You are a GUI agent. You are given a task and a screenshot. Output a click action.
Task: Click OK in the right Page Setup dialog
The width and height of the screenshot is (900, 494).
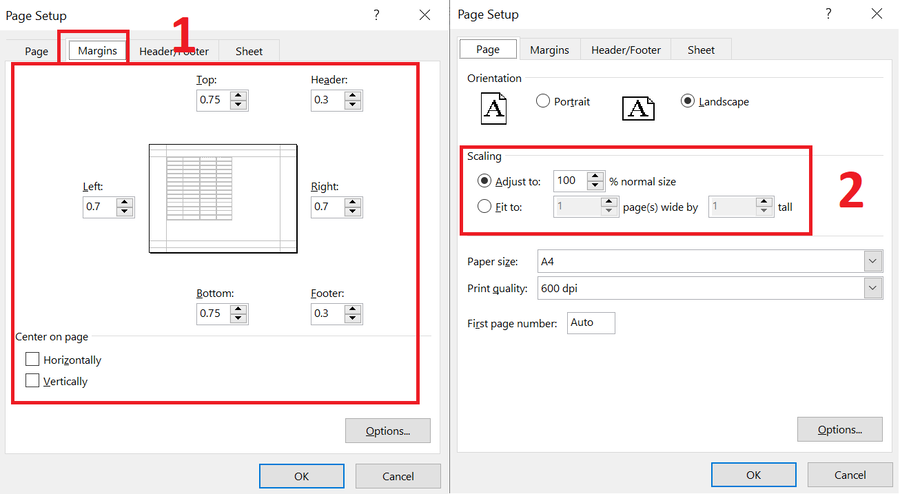753,474
